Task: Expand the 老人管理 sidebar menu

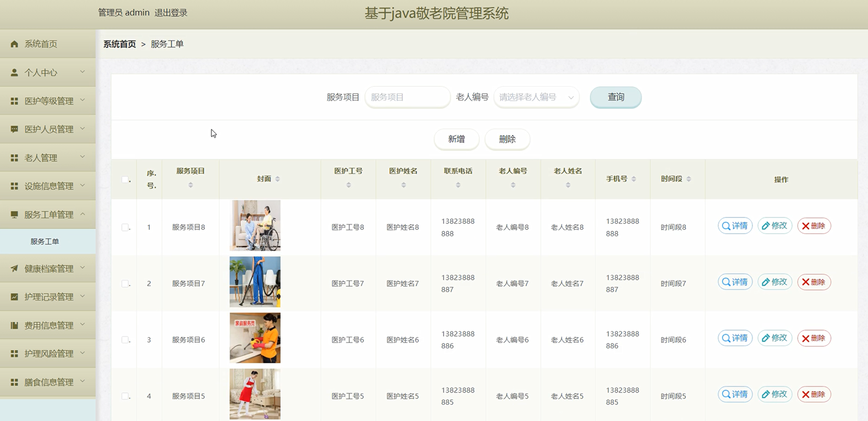Action: [x=48, y=158]
